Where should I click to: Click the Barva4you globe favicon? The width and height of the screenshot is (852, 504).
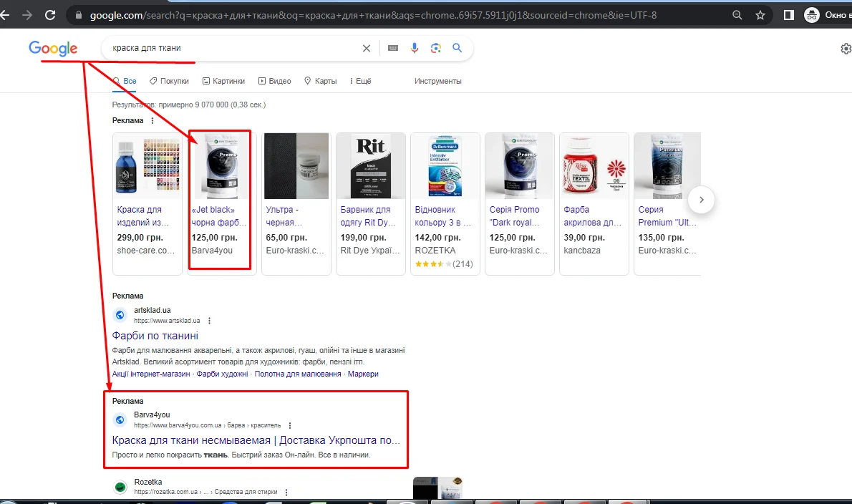click(x=120, y=420)
